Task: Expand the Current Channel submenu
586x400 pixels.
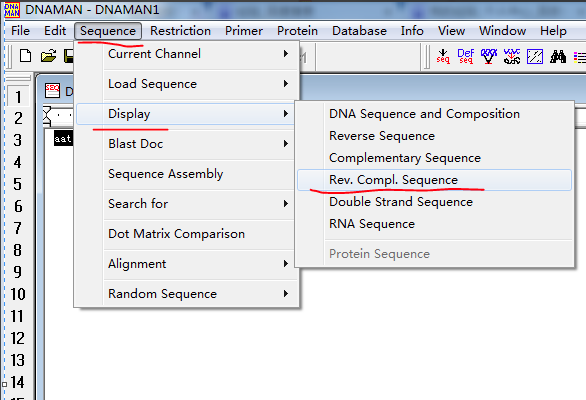Action: 187,54
